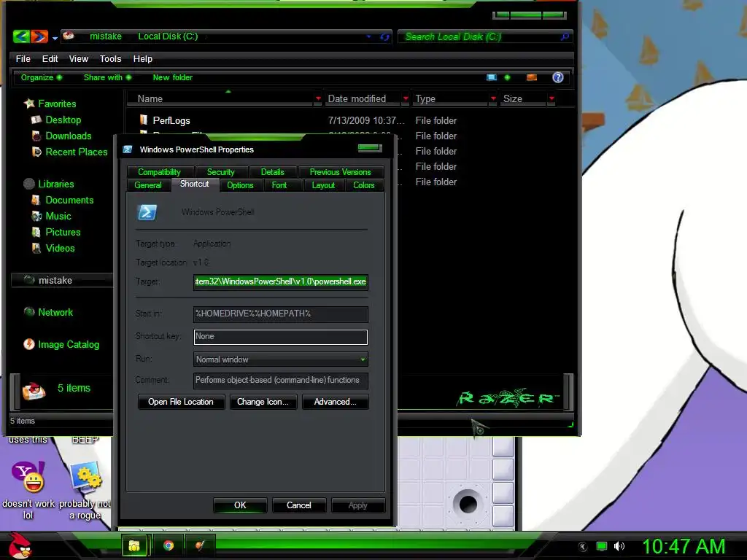Image resolution: width=747 pixels, height=560 pixels.
Task: Open the Edit menu
Action: pyautogui.click(x=50, y=58)
